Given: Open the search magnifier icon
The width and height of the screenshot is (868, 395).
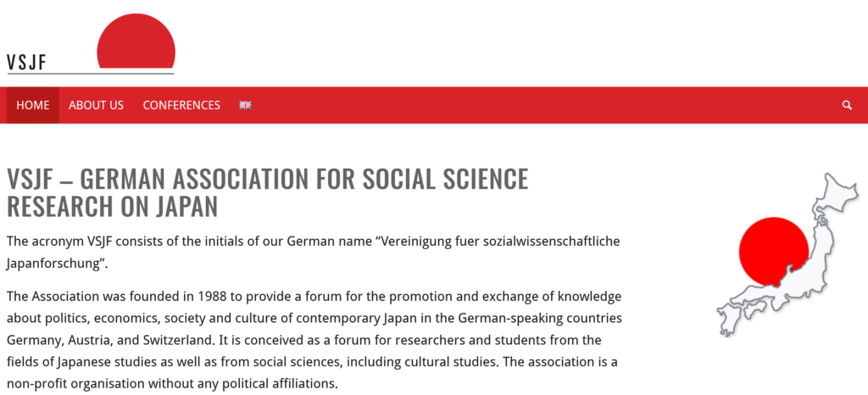Looking at the screenshot, I should pos(847,105).
